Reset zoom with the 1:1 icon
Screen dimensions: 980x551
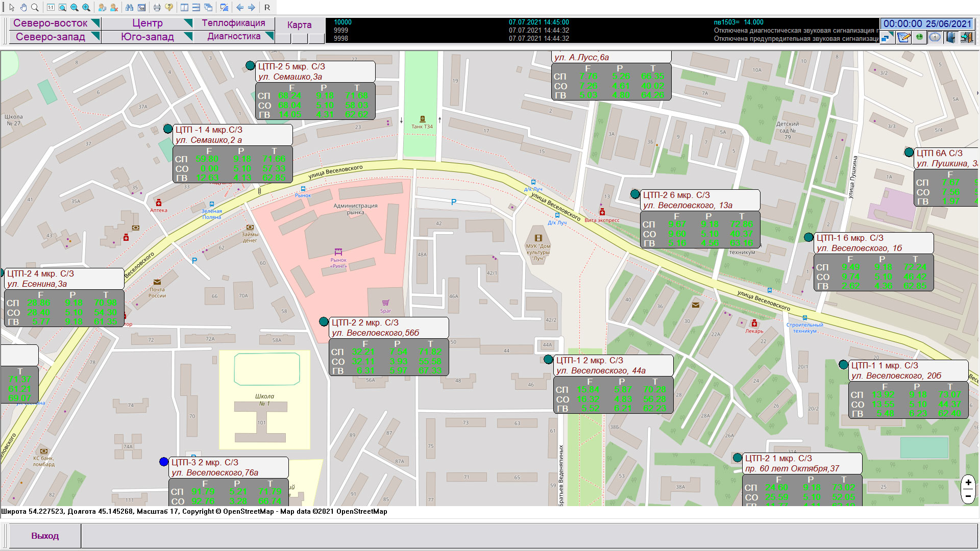tap(51, 8)
